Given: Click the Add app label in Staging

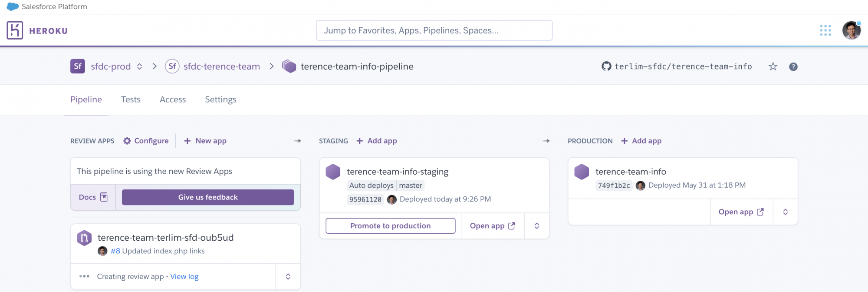Looking at the screenshot, I should click(382, 141).
